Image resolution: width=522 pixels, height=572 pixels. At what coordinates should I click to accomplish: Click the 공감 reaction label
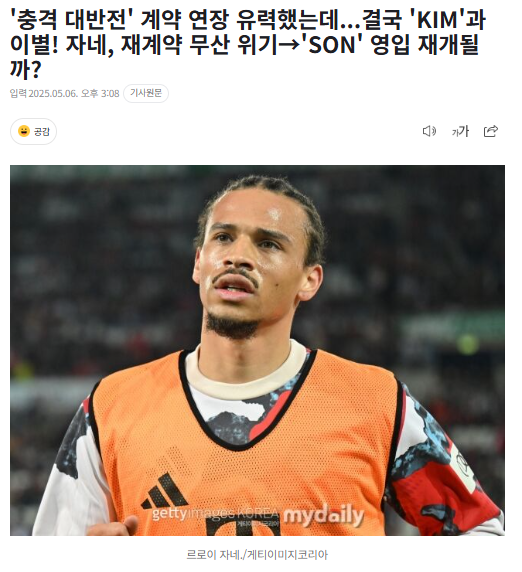coord(42,131)
